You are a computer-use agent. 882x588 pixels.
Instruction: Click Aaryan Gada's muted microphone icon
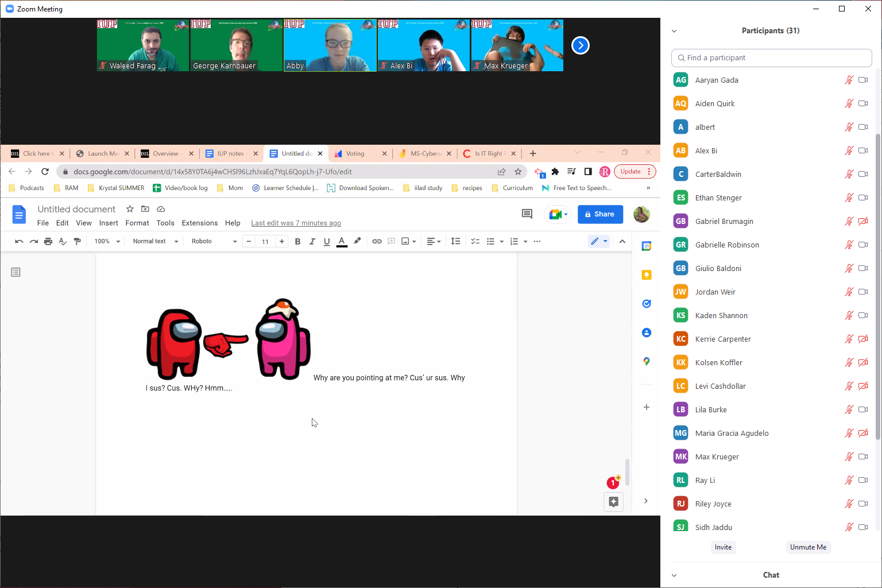(849, 80)
